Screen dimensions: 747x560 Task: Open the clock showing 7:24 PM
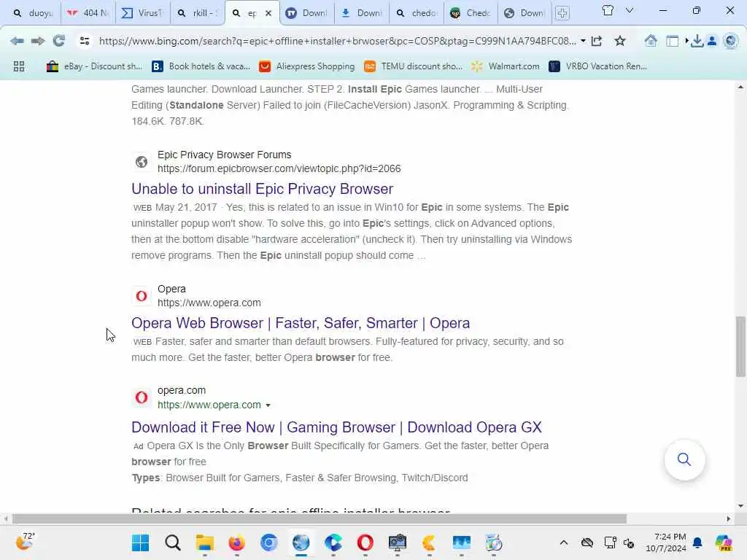(x=666, y=542)
